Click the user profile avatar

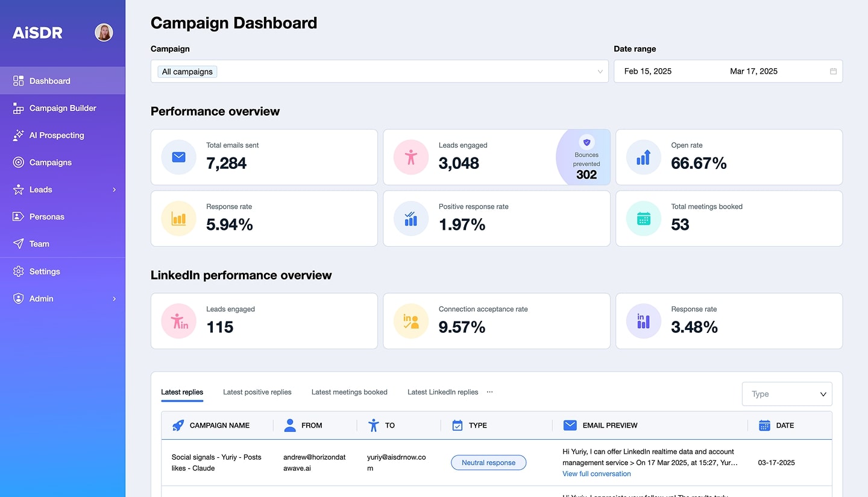[x=104, y=33]
